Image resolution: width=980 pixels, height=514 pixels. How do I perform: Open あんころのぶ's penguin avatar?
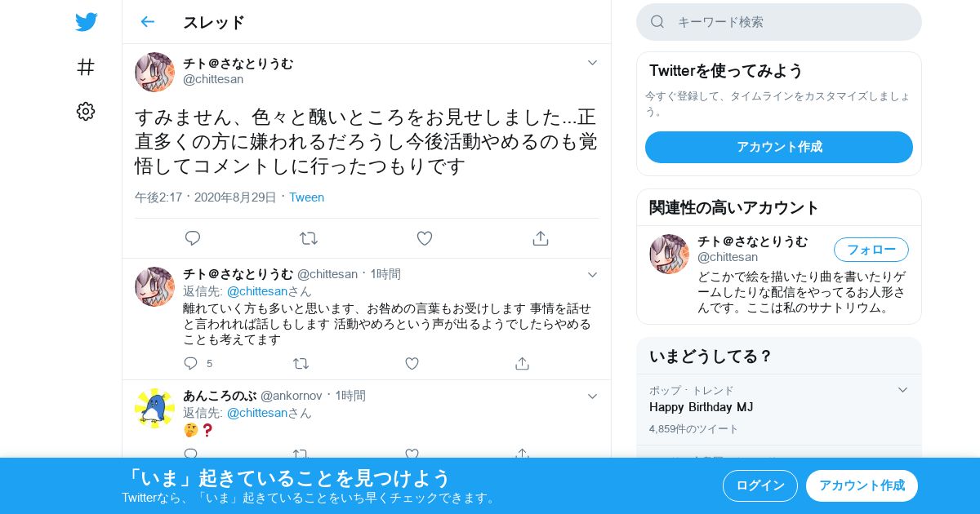154,408
